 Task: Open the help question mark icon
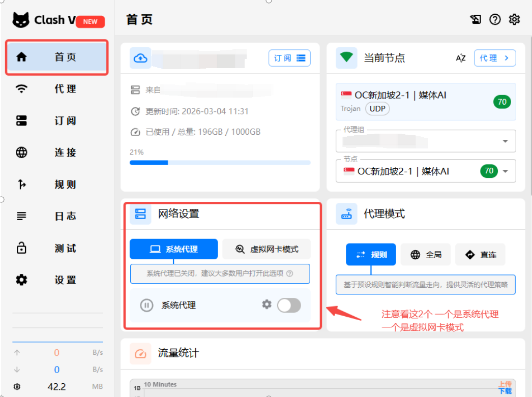click(495, 19)
